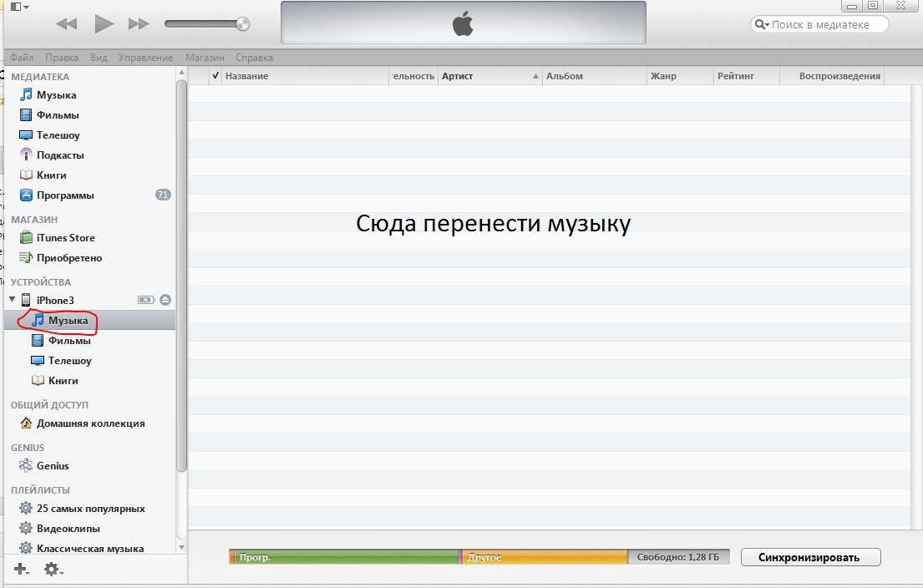Sort by Название column

click(x=305, y=76)
